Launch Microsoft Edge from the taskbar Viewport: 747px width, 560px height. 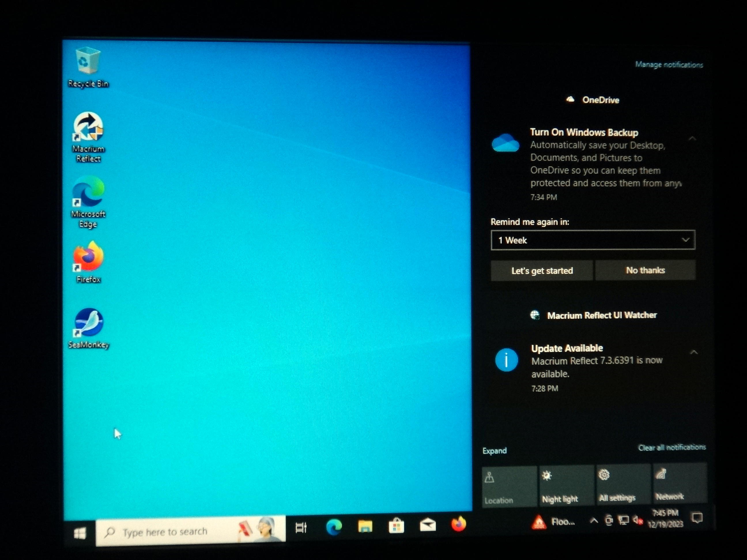point(334,527)
